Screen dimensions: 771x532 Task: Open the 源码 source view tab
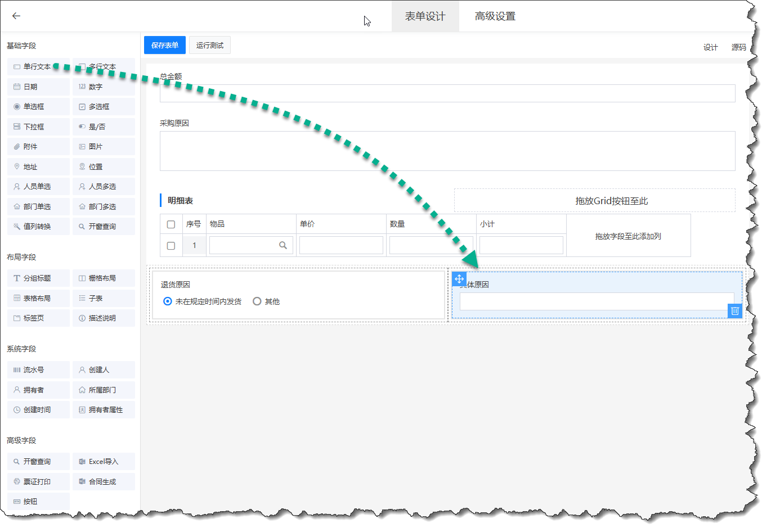click(738, 47)
